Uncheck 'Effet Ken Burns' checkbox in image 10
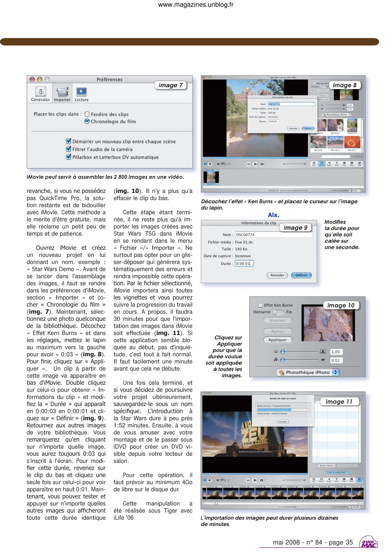Screen dimensions: 392x554 click(261, 305)
